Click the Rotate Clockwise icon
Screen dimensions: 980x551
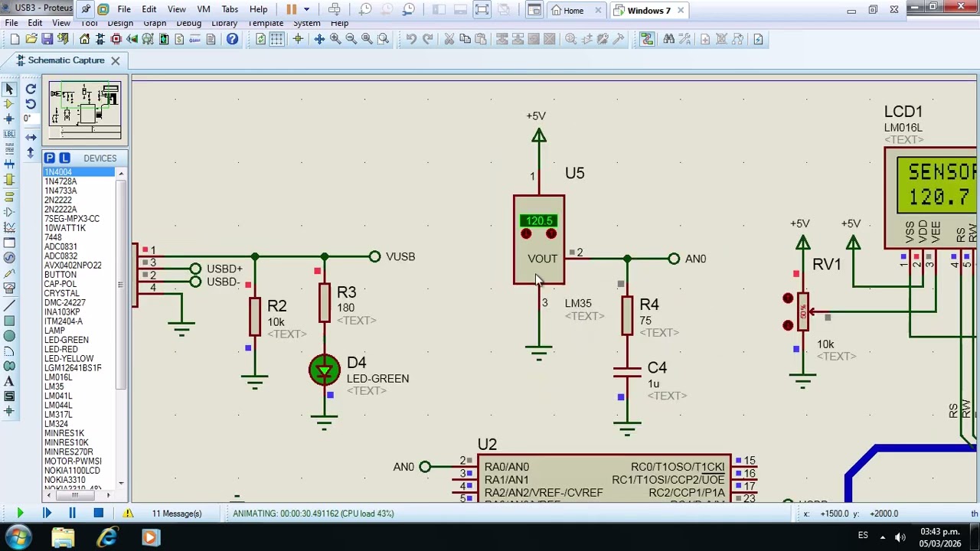coord(31,89)
